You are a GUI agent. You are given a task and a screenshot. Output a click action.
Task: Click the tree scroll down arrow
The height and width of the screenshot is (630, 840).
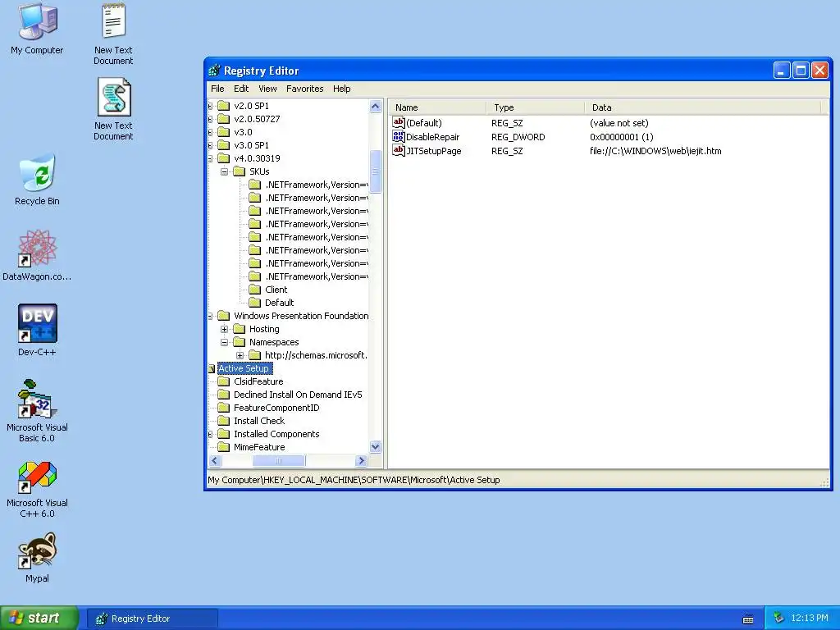pyautogui.click(x=376, y=446)
